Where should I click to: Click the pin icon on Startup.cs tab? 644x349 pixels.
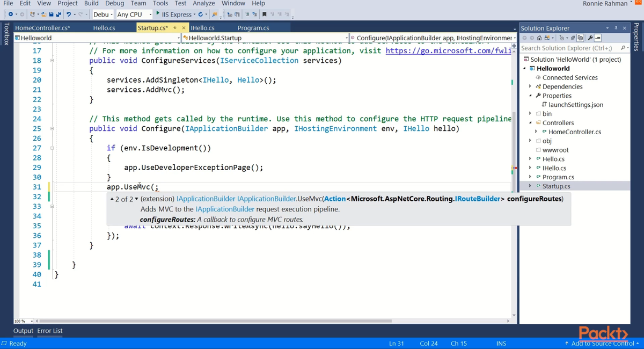[175, 28]
